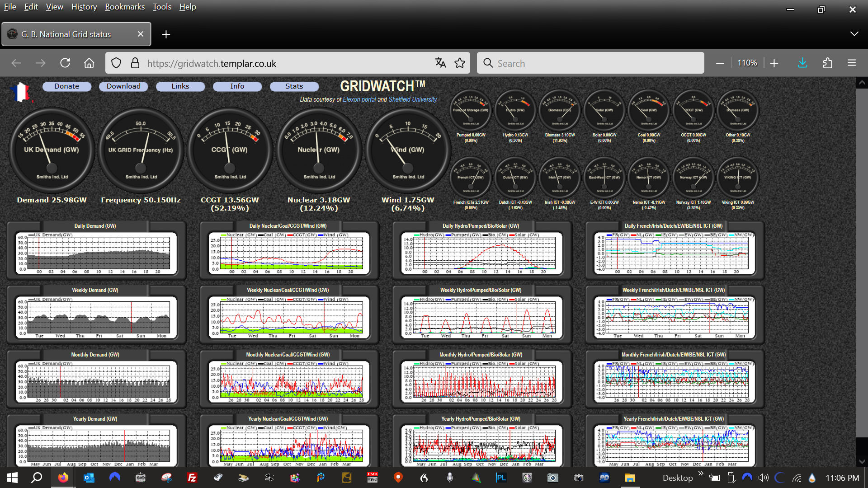Click the Translate page icon

point(440,63)
